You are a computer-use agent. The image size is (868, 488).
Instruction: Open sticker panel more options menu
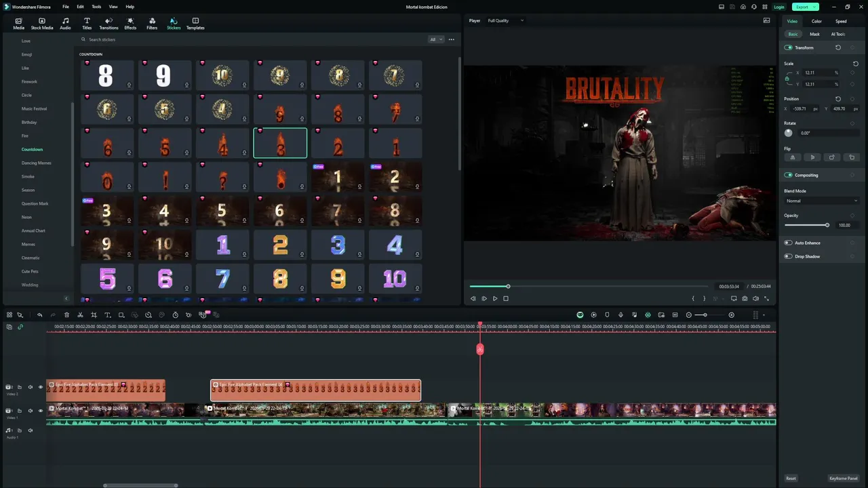452,39
